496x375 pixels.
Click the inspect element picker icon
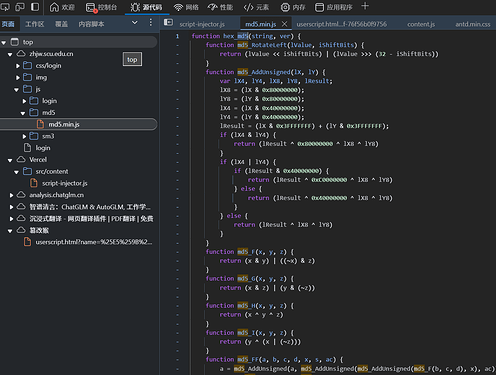pyautogui.click(x=5, y=7)
